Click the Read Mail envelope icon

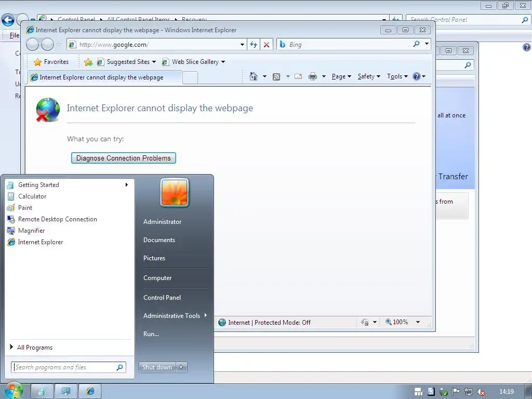[298, 76]
